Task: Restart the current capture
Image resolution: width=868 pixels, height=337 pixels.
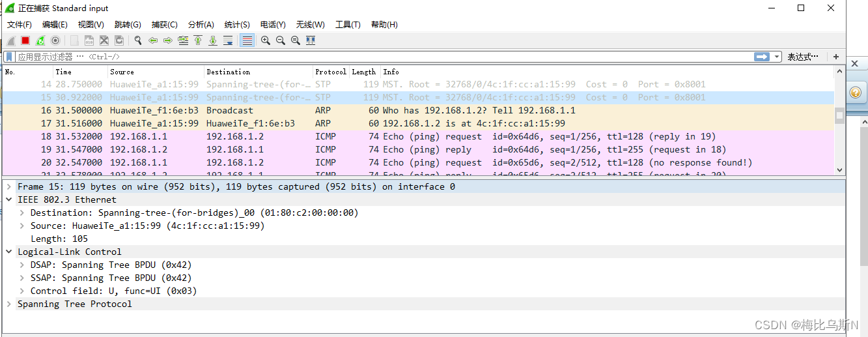Action: click(40, 40)
